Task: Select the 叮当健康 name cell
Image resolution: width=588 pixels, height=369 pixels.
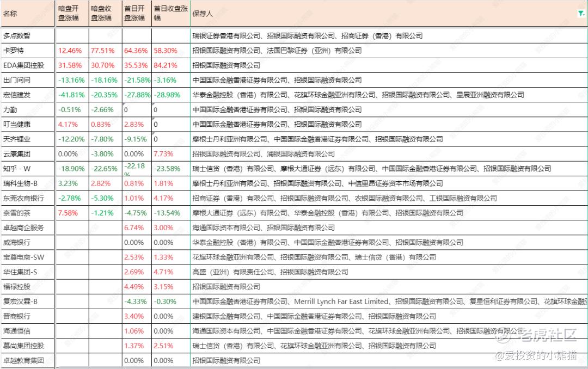Action: (28, 125)
